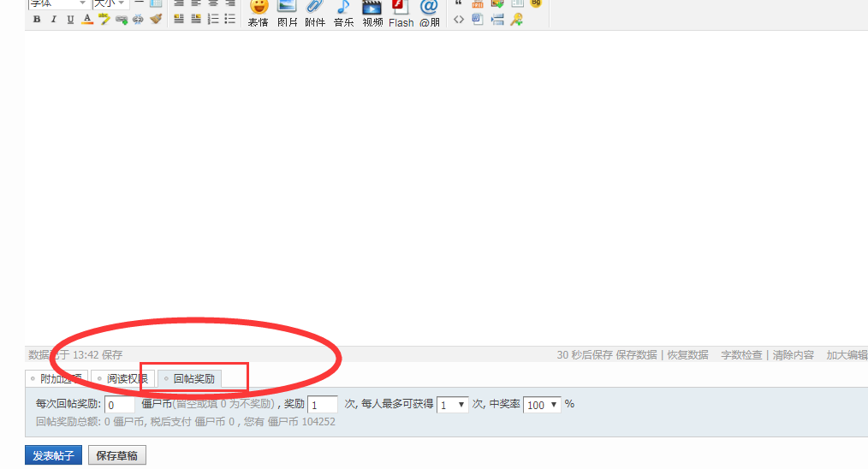The width and height of the screenshot is (868, 469).
Task: Click the 恢复数据 link
Action: pyautogui.click(x=687, y=355)
